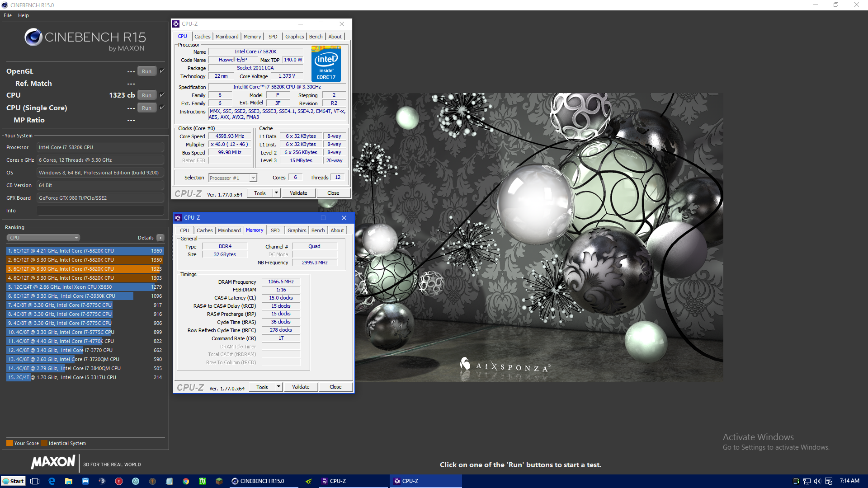Select Memory tab in upper CPU-Z window
This screenshot has height=488, width=868.
(x=252, y=37)
